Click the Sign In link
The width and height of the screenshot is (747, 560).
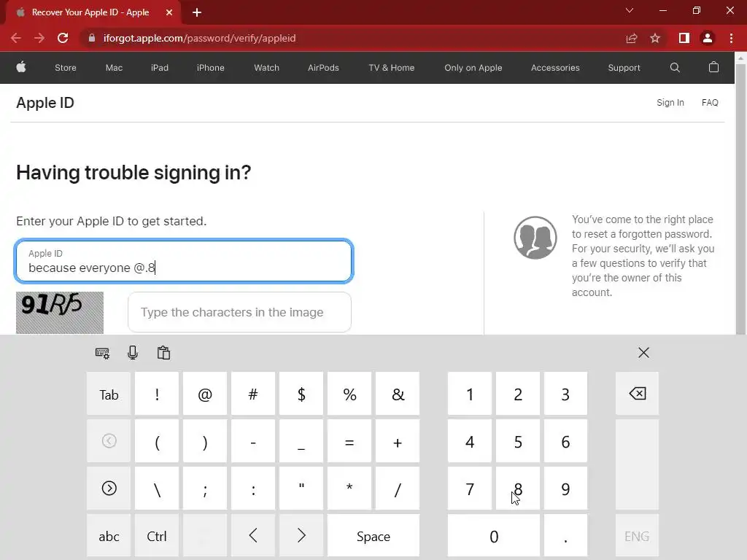tap(670, 102)
